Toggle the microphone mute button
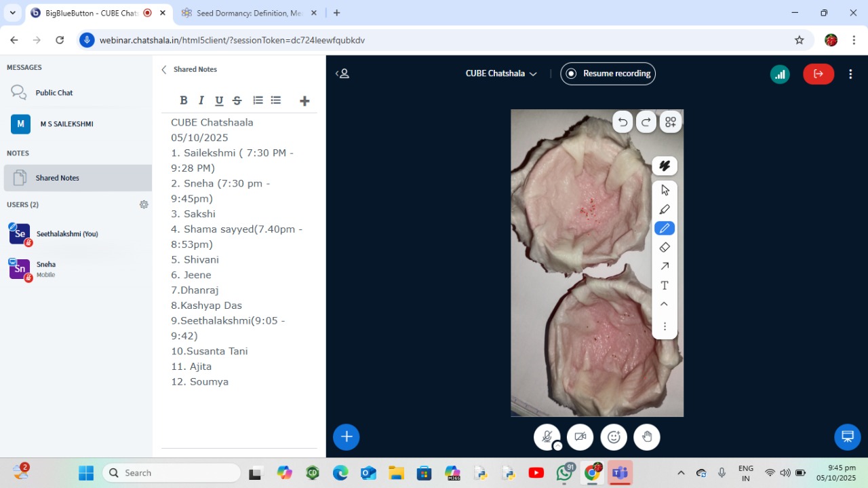The width and height of the screenshot is (868, 488). [547, 436]
